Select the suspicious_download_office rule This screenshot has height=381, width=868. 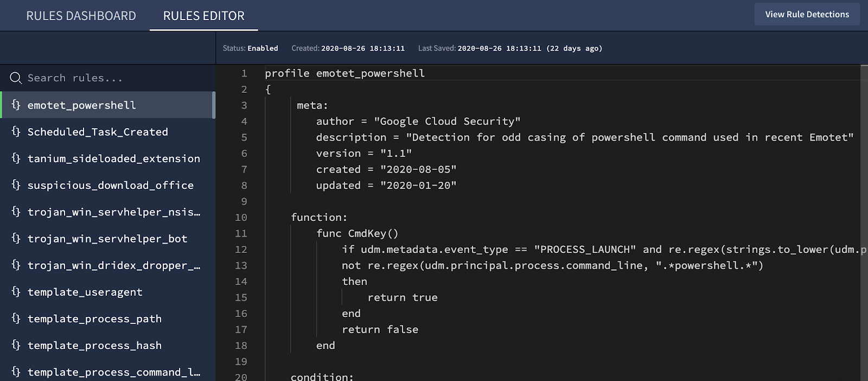click(107, 185)
